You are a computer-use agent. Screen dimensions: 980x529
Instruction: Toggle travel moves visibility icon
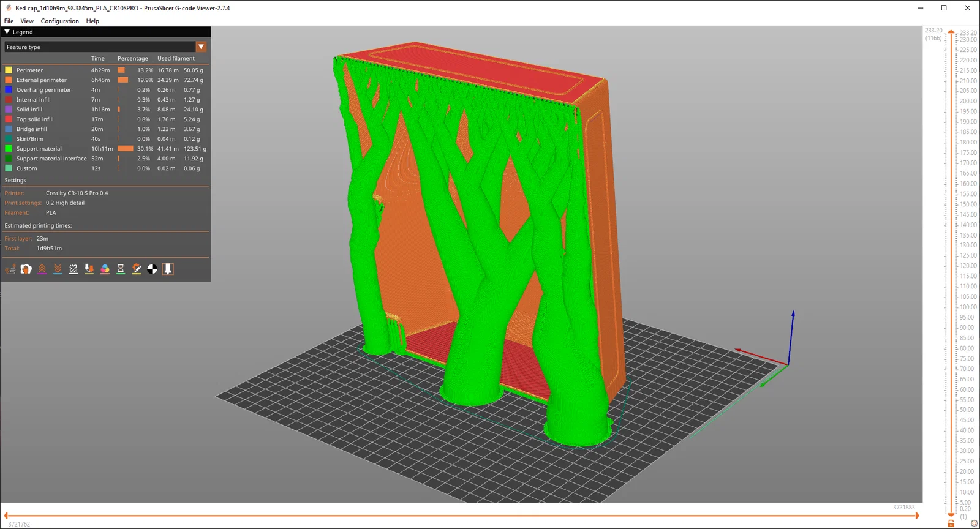(10, 269)
